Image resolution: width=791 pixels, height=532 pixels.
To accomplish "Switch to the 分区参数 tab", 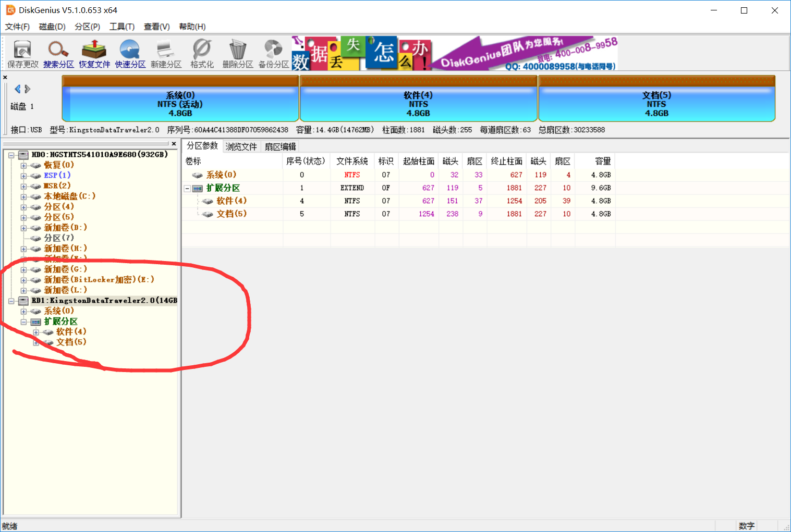I will point(202,146).
